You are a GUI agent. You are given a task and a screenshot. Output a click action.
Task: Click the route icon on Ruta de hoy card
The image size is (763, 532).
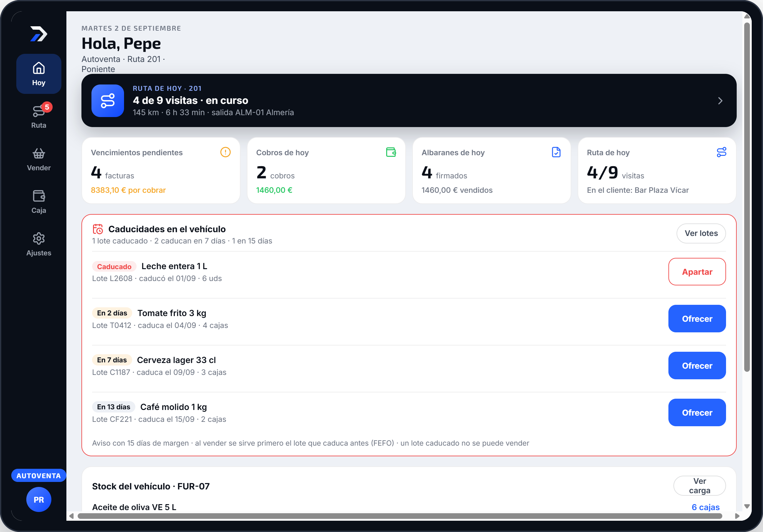coord(721,152)
